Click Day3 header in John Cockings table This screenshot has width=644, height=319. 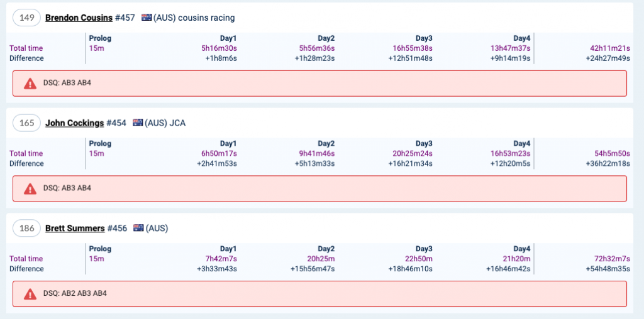pos(424,144)
